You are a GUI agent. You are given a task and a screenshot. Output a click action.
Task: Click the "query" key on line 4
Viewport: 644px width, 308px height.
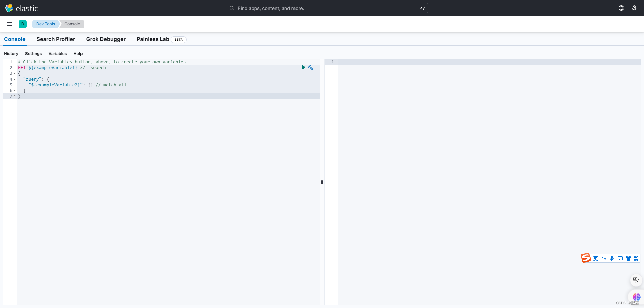pos(32,79)
